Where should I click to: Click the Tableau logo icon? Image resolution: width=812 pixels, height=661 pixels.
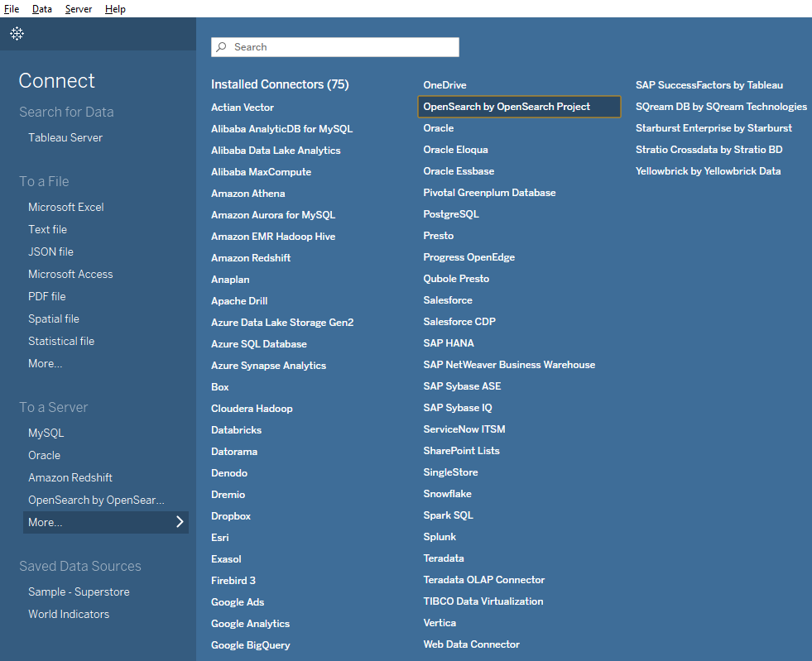[x=17, y=34]
